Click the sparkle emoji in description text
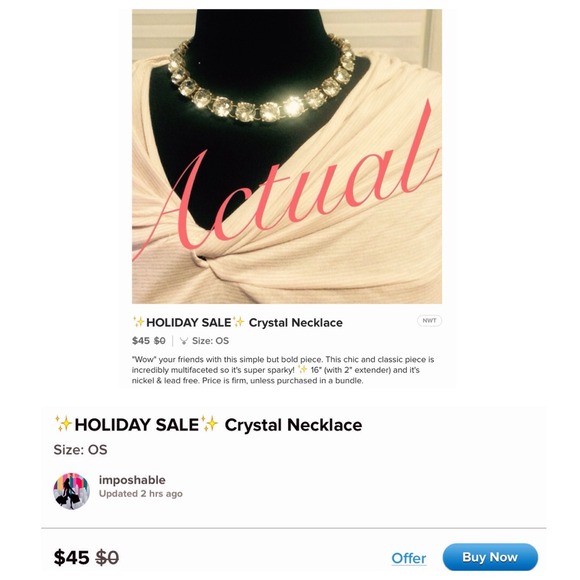580x580 pixels. click(x=303, y=369)
